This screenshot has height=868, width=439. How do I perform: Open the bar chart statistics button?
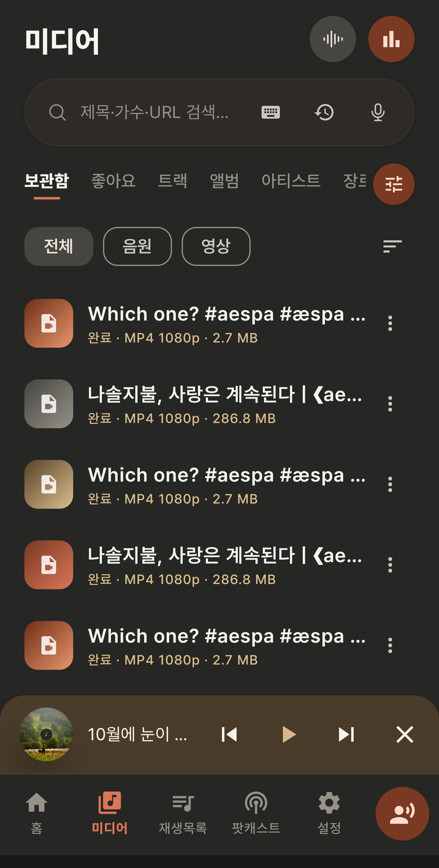391,39
